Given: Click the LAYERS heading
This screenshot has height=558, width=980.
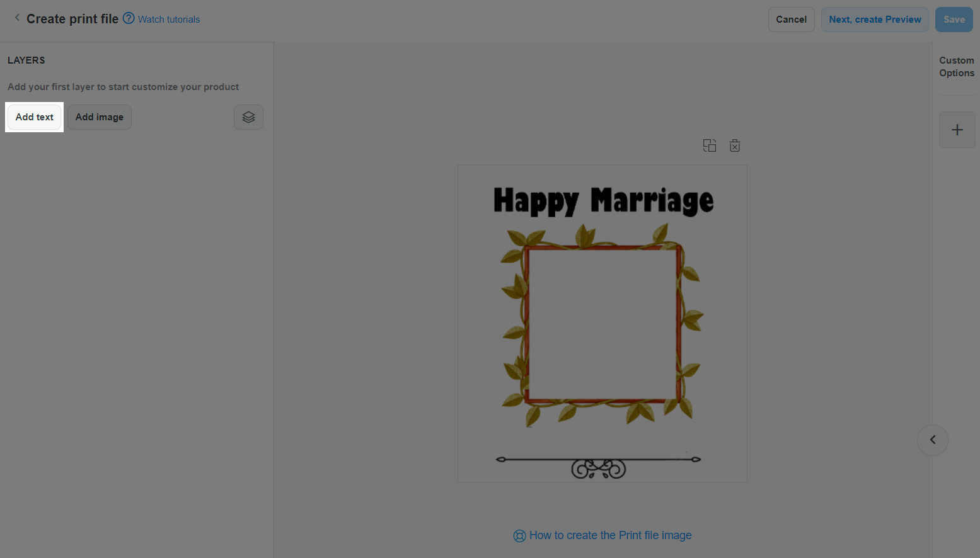Looking at the screenshot, I should [x=26, y=60].
